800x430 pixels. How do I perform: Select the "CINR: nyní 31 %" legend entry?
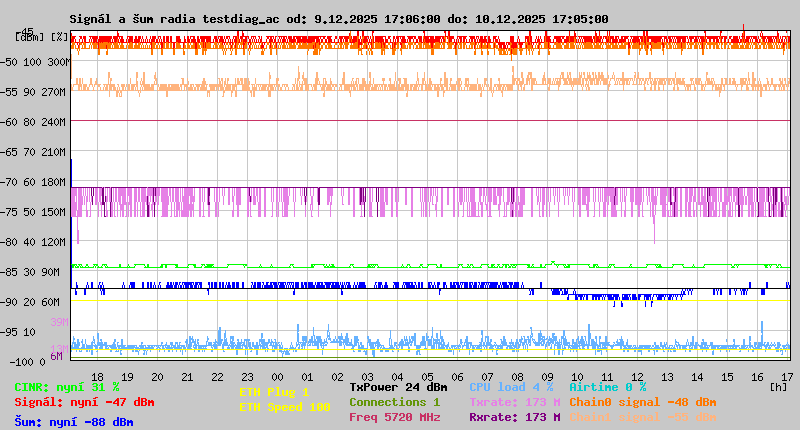tap(67, 387)
